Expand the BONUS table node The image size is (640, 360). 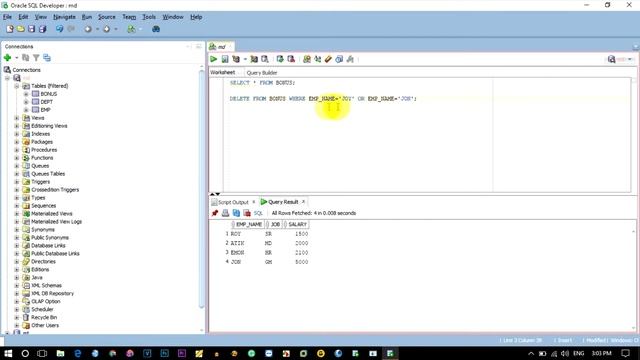click(26, 94)
